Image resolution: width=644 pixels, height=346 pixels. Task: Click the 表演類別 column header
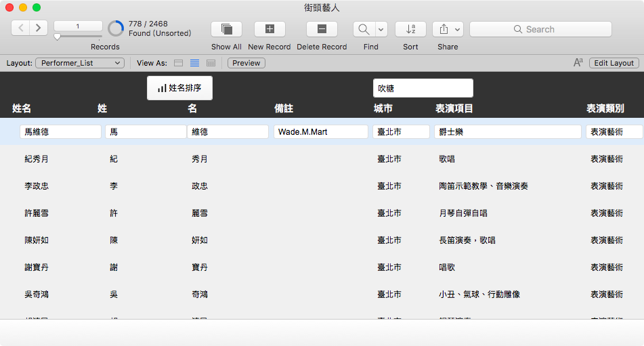pyautogui.click(x=605, y=108)
